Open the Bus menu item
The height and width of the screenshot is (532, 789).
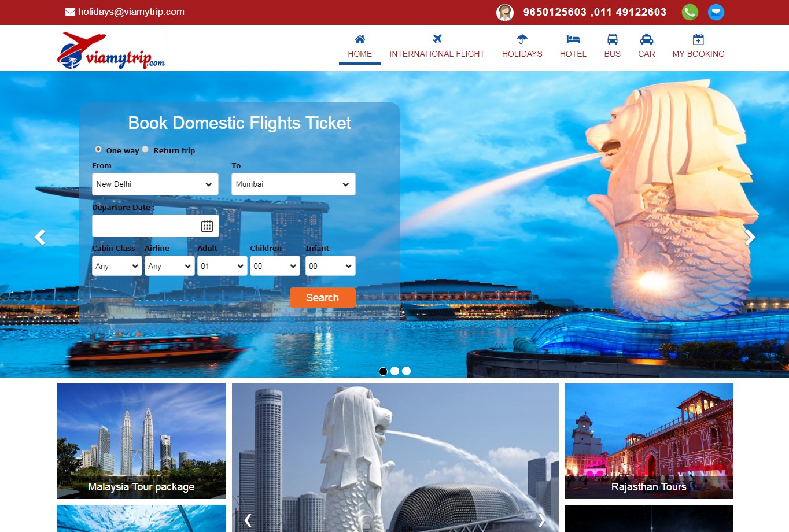612,46
